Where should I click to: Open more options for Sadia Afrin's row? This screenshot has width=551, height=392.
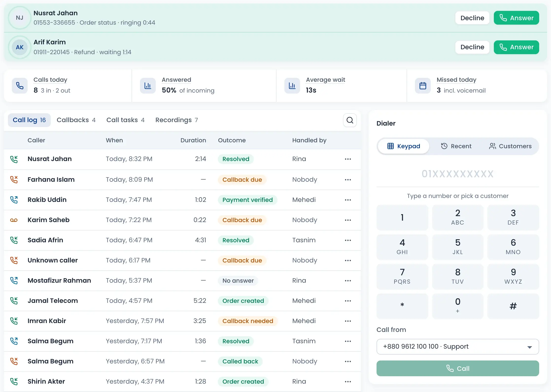click(x=348, y=240)
